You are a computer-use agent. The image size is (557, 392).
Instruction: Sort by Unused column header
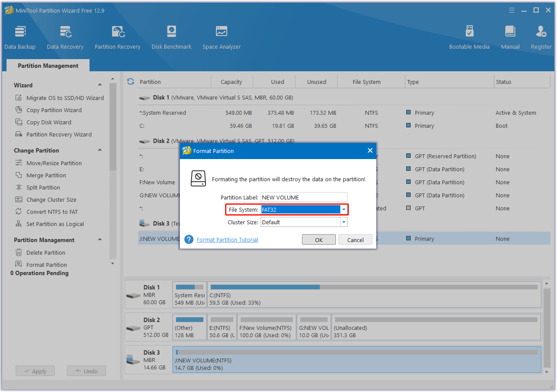pos(316,82)
